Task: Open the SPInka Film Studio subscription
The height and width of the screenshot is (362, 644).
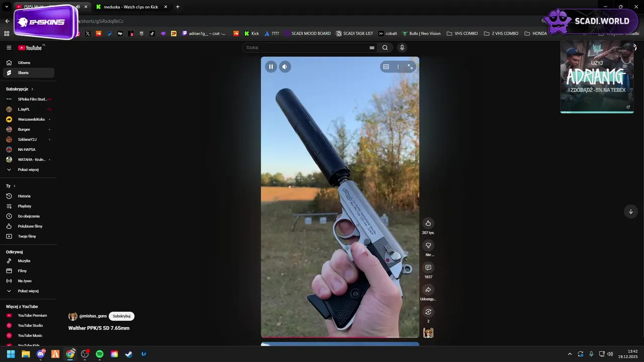Action: 29,99
